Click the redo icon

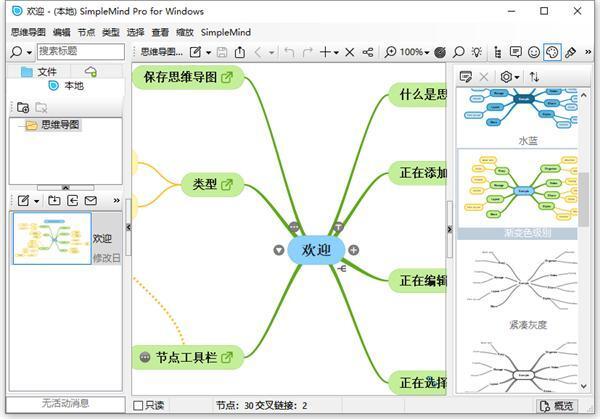click(308, 52)
